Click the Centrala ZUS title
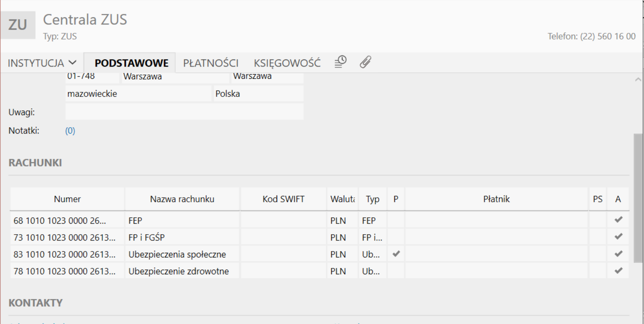The height and width of the screenshot is (324, 644). (x=85, y=19)
